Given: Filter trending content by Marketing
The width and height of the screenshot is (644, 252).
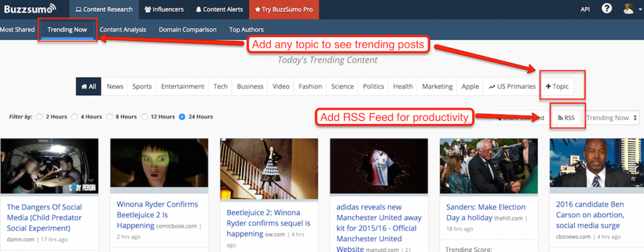Looking at the screenshot, I should (x=437, y=86).
